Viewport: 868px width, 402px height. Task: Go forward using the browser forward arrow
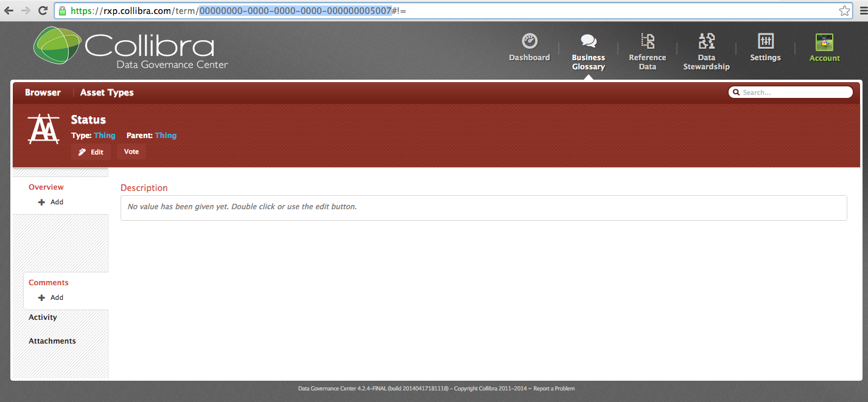[x=26, y=11]
